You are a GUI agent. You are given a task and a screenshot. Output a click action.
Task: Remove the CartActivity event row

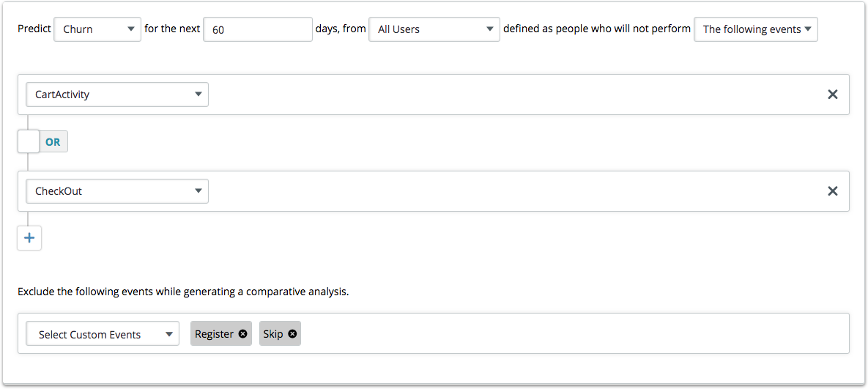[x=832, y=95]
